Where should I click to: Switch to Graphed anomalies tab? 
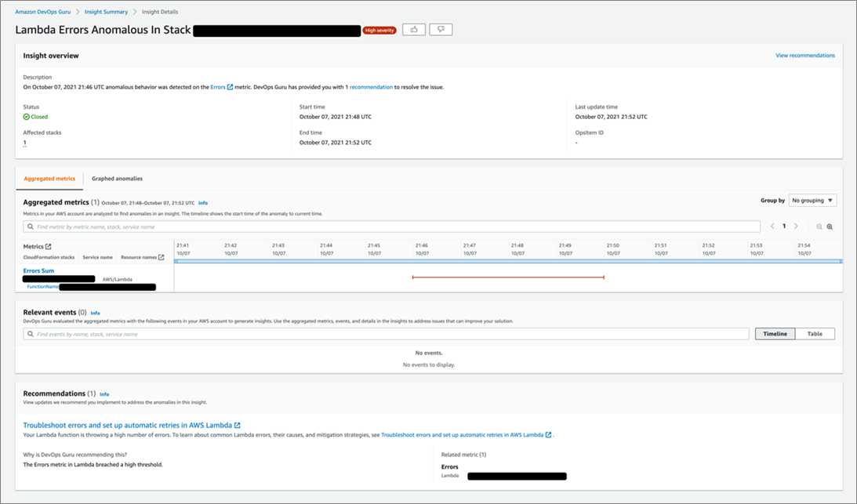(117, 179)
